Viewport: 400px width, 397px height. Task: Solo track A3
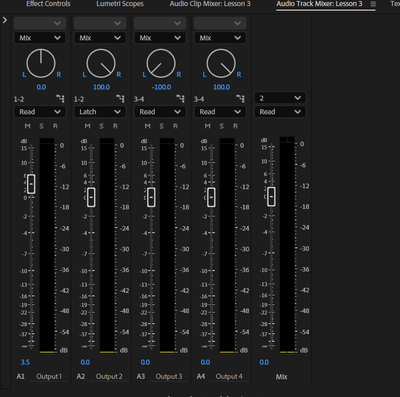[162, 126]
